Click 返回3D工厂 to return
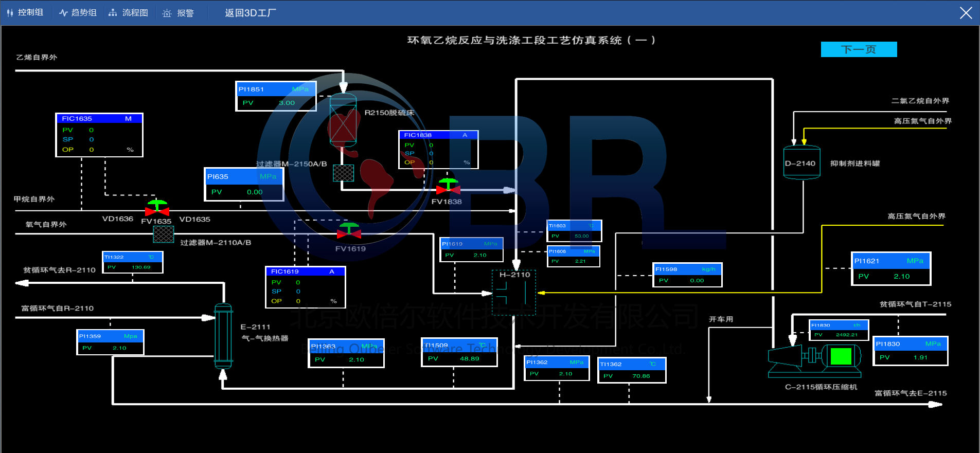This screenshot has width=980, height=453. click(x=250, y=13)
